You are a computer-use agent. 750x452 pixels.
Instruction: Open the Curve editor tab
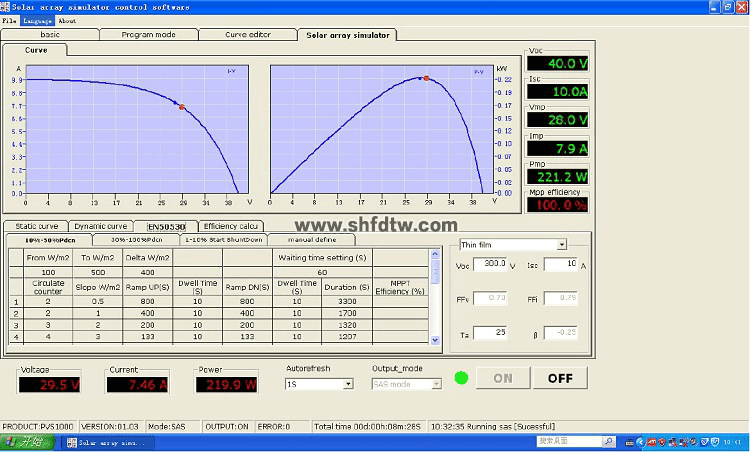click(247, 34)
